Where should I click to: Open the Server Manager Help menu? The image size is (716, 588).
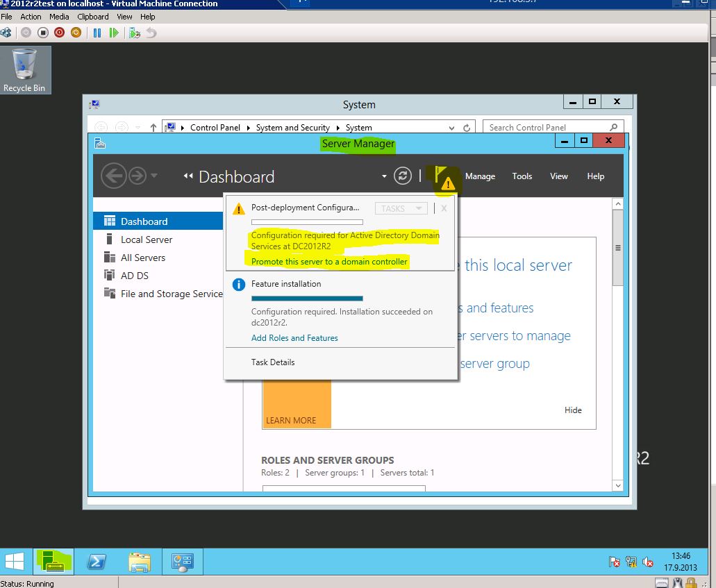[595, 176]
